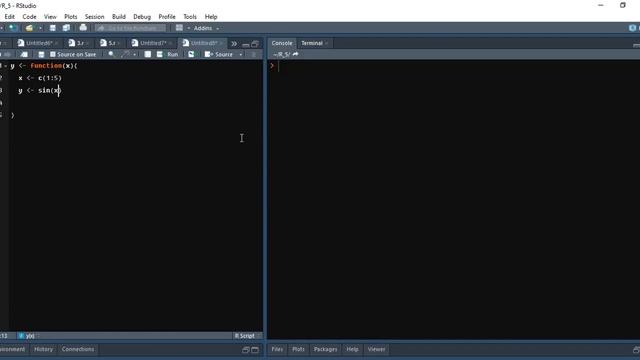
Task: Maximize the Environment pane icon
Action: (255, 350)
